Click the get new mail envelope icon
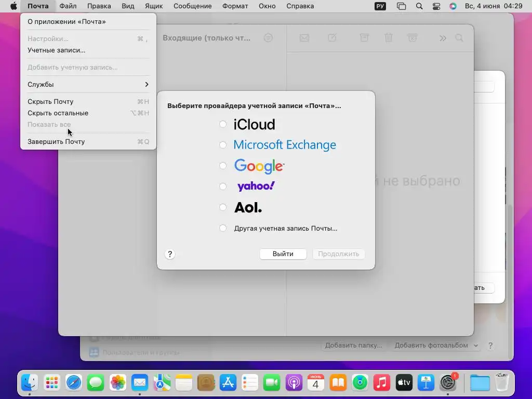Image resolution: width=532 pixels, height=399 pixels. pyautogui.click(x=304, y=37)
